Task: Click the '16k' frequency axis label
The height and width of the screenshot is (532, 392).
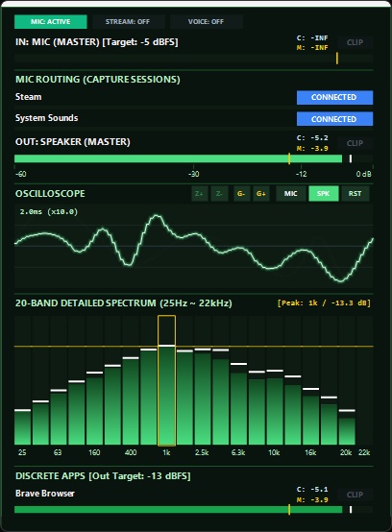Action: 310,452
